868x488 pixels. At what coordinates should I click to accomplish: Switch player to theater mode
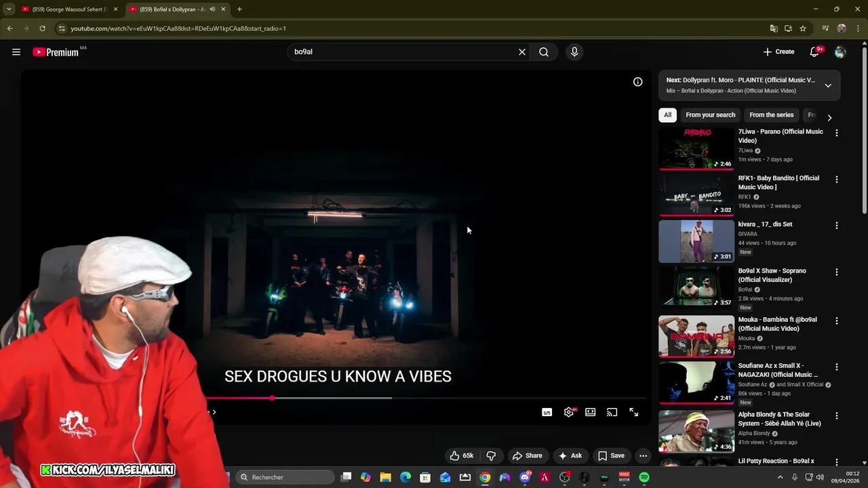click(x=591, y=412)
